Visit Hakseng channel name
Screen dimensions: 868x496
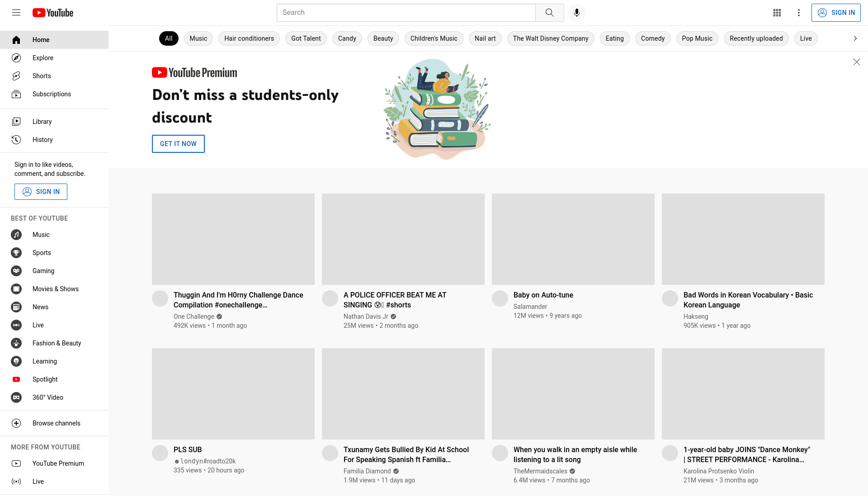point(696,316)
